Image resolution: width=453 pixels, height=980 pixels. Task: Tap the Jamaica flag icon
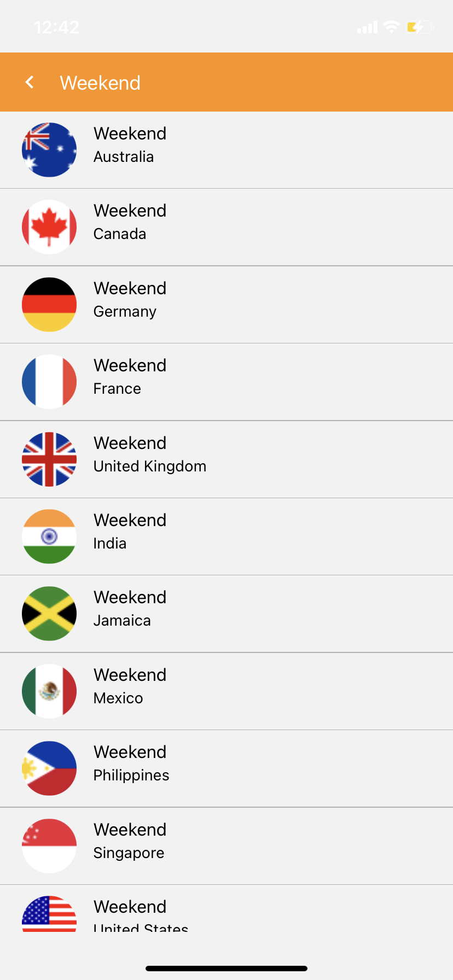click(x=49, y=614)
